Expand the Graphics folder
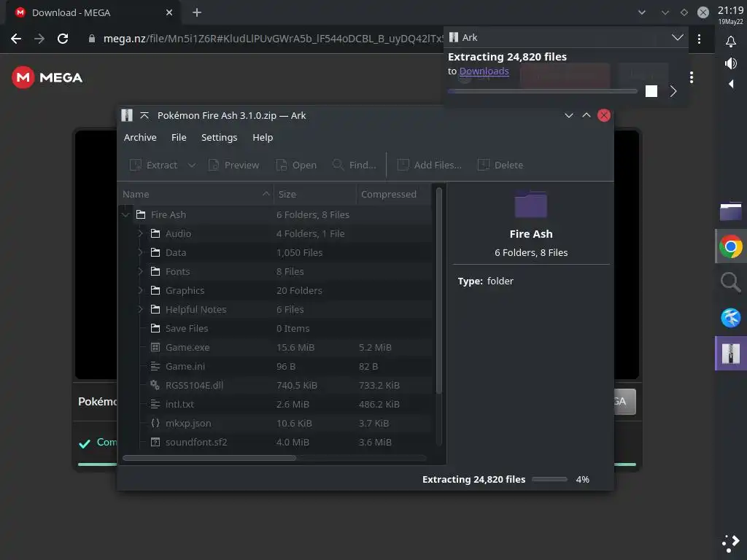Screen dimensions: 747x560 tap(140, 290)
